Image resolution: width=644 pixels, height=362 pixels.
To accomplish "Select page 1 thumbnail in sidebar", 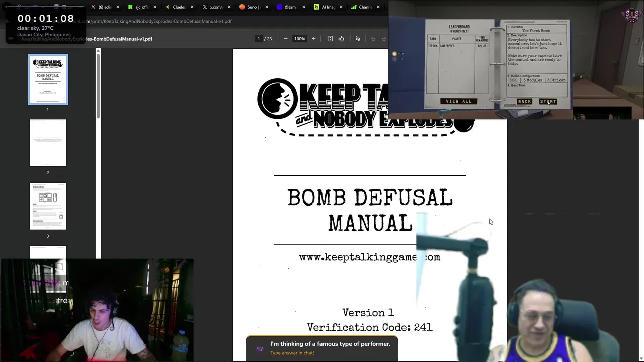I will (48, 79).
